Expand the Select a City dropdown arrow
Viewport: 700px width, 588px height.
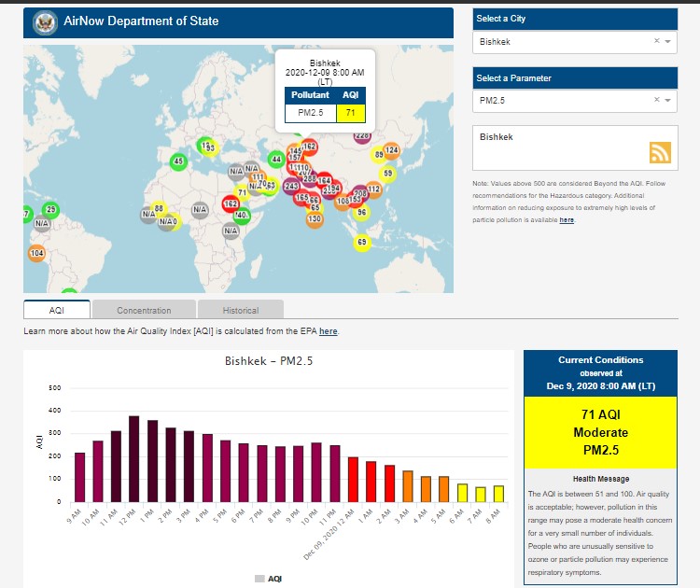coord(668,41)
